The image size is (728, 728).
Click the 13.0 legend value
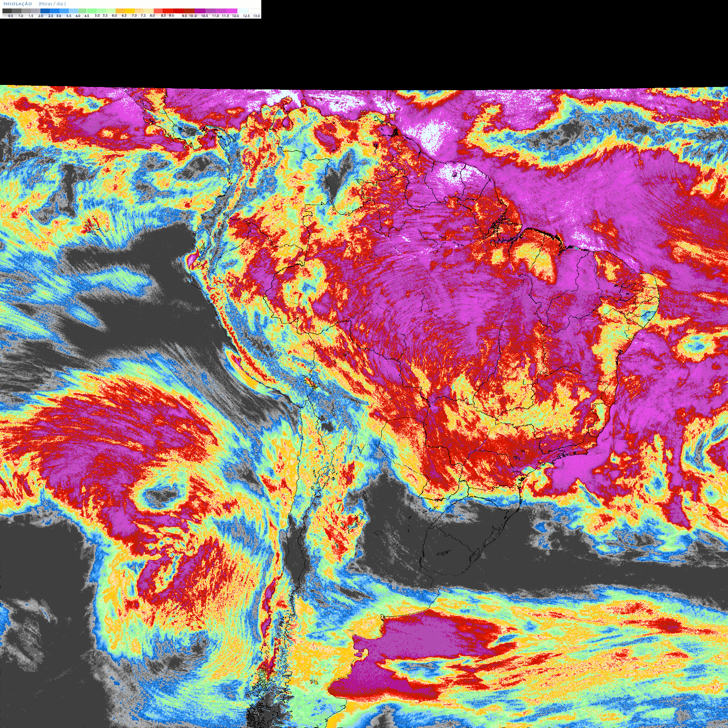point(256,16)
